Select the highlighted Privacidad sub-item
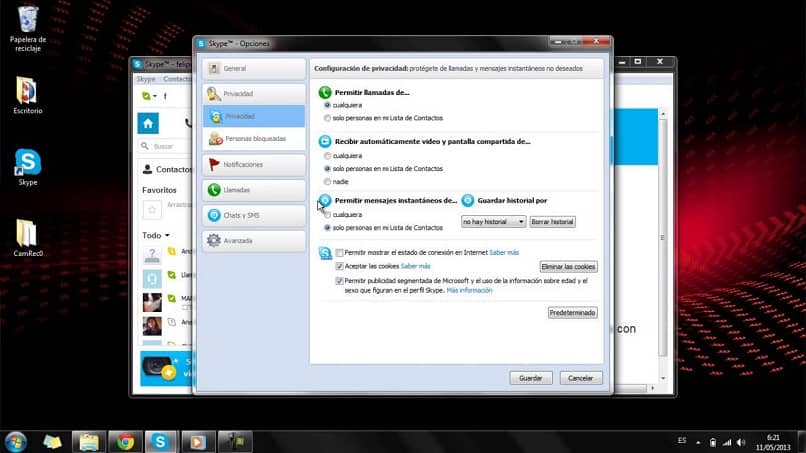This screenshot has height=453, width=806. 254,116
